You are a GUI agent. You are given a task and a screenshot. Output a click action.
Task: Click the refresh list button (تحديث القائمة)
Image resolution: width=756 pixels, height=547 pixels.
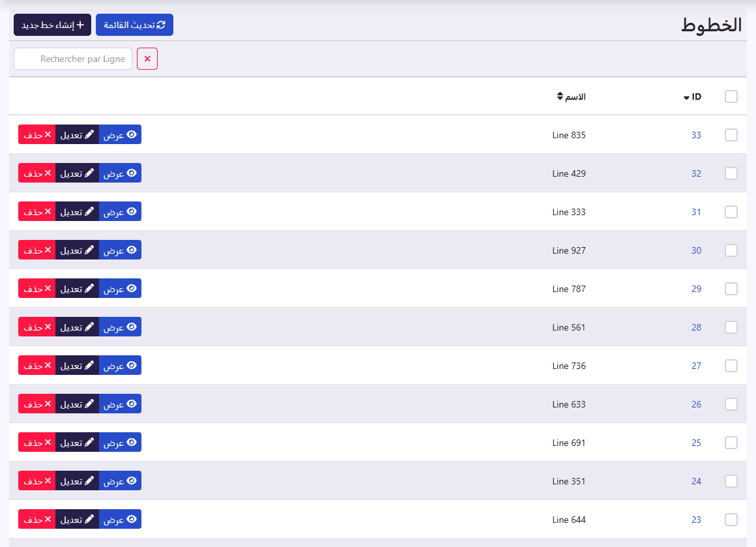coord(134,25)
